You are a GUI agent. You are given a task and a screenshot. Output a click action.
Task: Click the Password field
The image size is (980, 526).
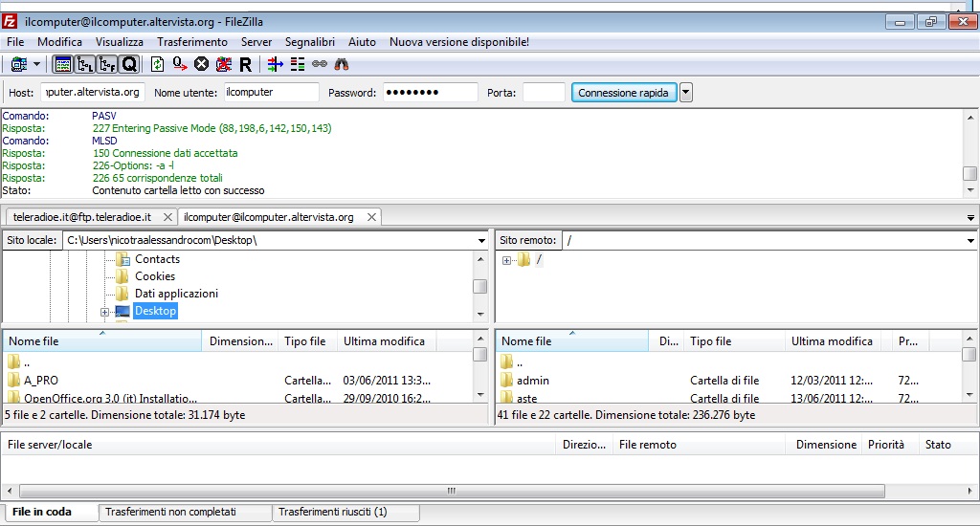click(x=430, y=93)
